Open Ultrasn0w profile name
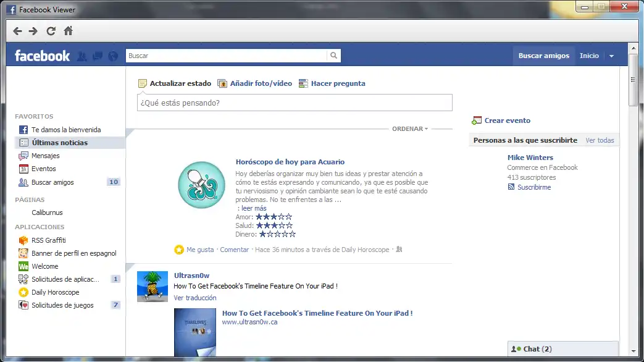The image size is (644, 362). (191, 276)
